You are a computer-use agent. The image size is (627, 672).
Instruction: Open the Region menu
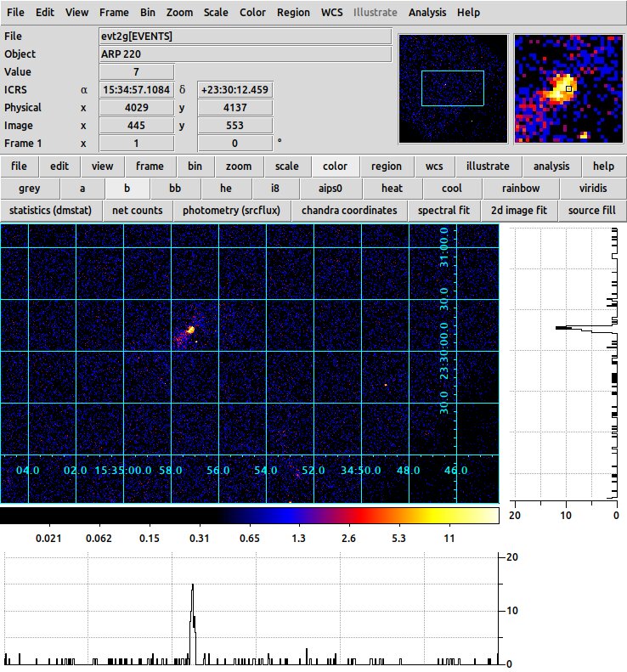(x=293, y=13)
